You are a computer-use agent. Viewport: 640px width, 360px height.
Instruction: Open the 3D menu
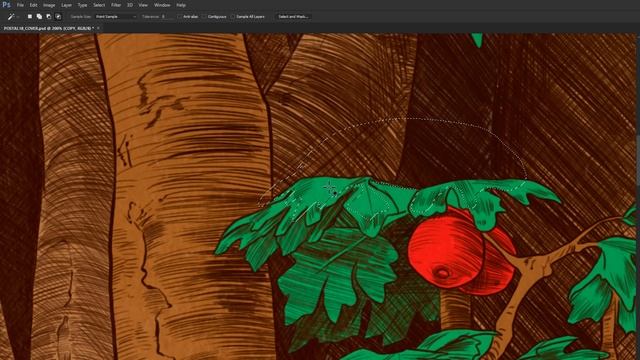pos(130,5)
